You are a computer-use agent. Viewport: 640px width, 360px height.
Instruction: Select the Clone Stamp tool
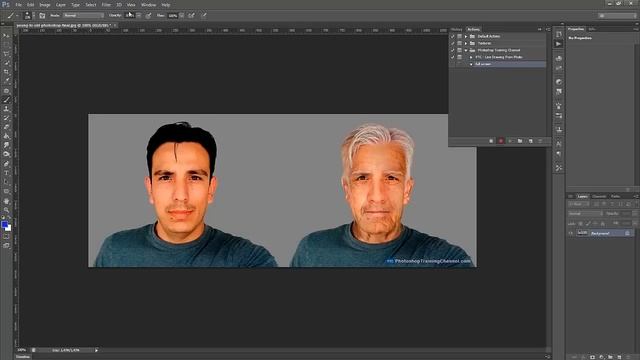[x=7, y=109]
